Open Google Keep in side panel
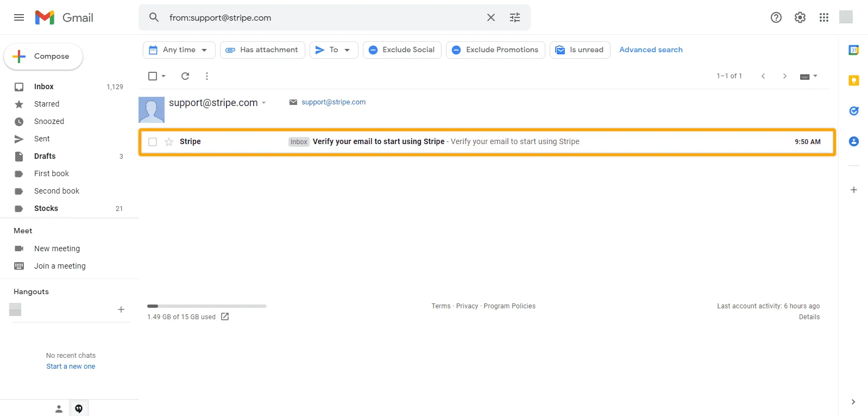Screen dimensions: 868x416 tap(853, 80)
